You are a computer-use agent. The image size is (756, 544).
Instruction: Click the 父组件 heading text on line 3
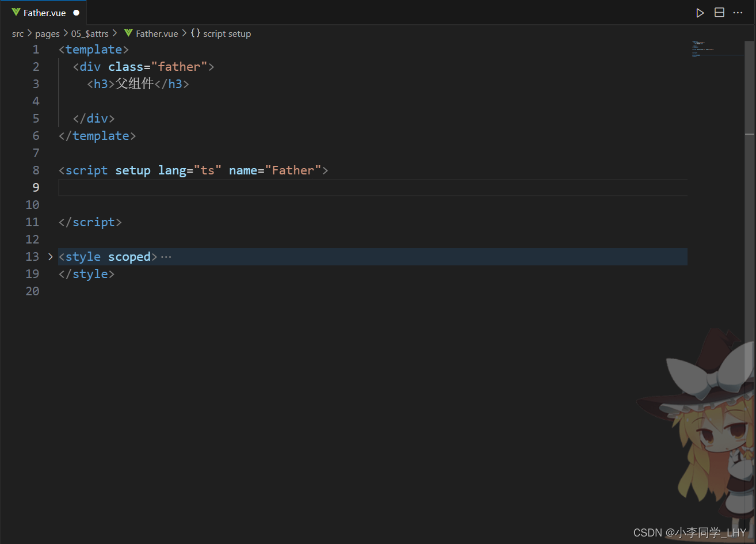tap(135, 84)
